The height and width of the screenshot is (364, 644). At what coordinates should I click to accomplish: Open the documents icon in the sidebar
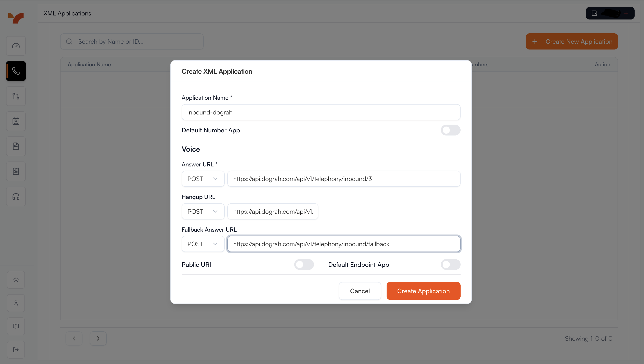click(x=16, y=146)
